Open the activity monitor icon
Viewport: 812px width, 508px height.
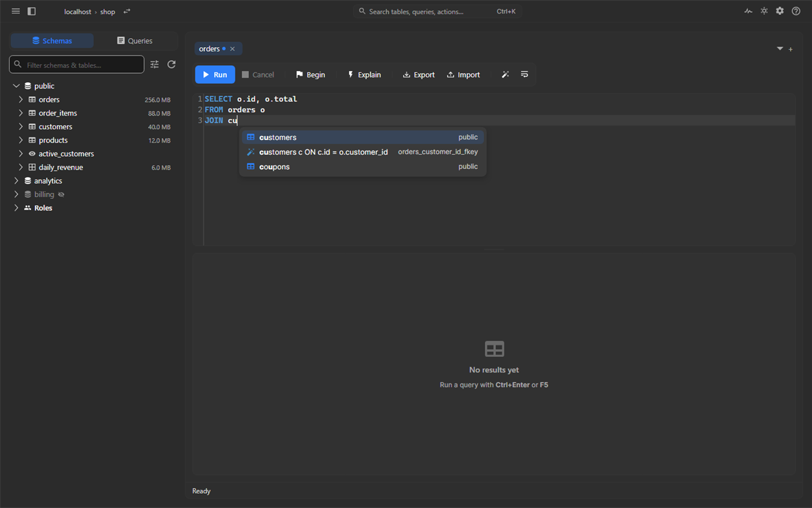tap(748, 11)
